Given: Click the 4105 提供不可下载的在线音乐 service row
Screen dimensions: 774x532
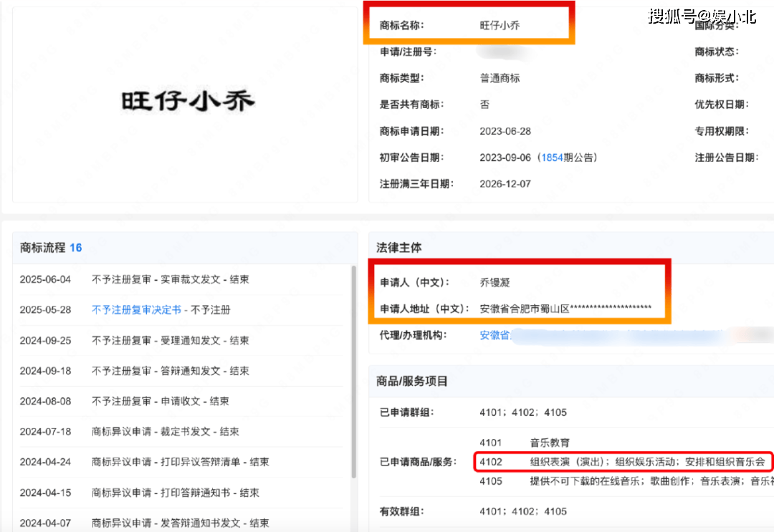Looking at the screenshot, I should 626,481.
